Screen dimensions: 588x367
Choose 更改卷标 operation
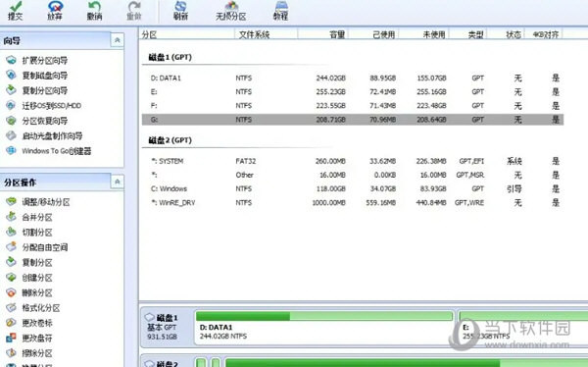(x=37, y=323)
